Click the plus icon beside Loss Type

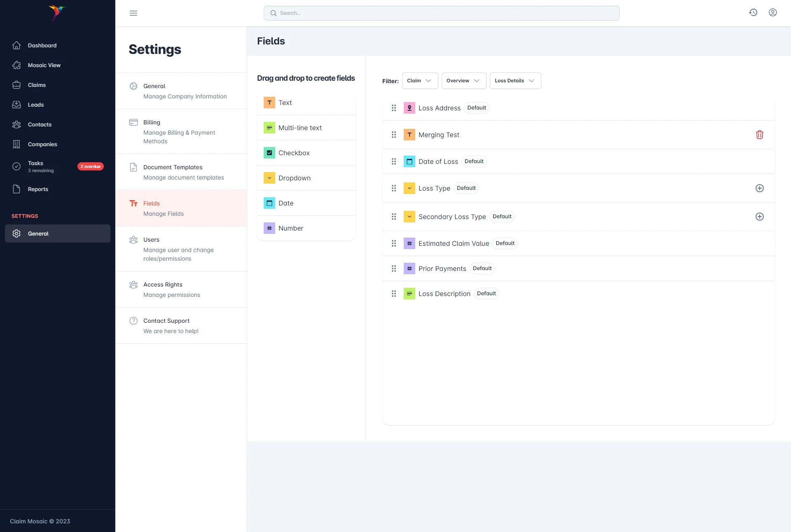pos(760,188)
